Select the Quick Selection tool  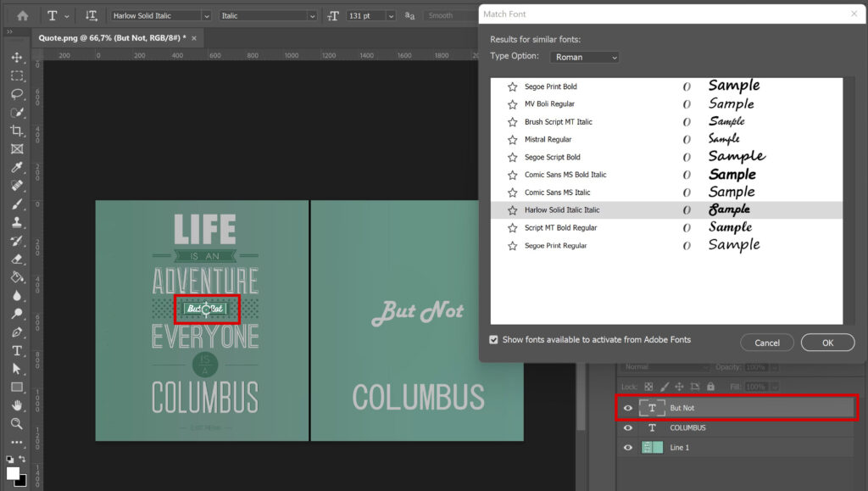[17, 113]
